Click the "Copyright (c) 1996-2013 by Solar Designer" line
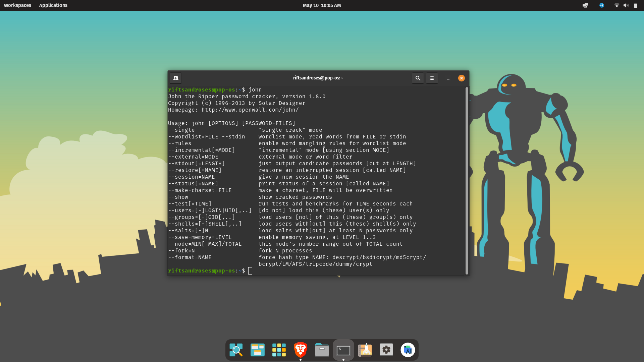Image resolution: width=644 pixels, height=362 pixels. click(237, 103)
